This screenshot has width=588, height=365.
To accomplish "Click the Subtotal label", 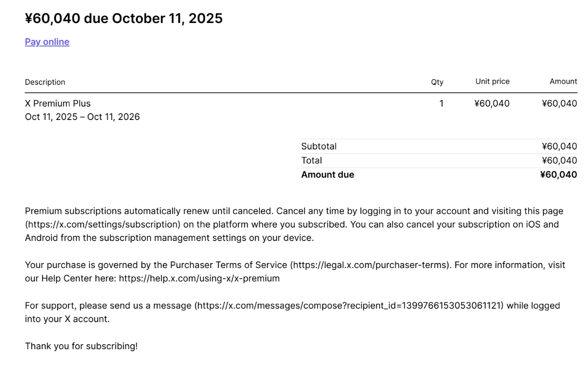I will point(318,147).
